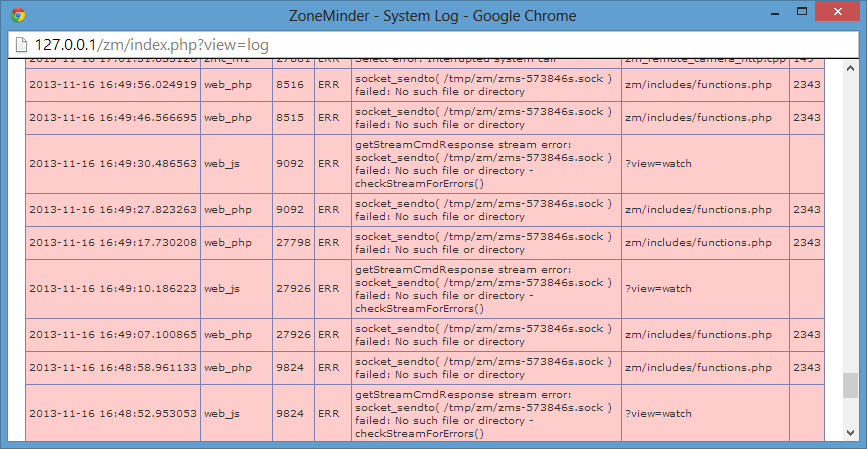Click the getStreamCmdResponse message in the 16:49:30 row
This screenshot has height=449, width=867.
483,164
